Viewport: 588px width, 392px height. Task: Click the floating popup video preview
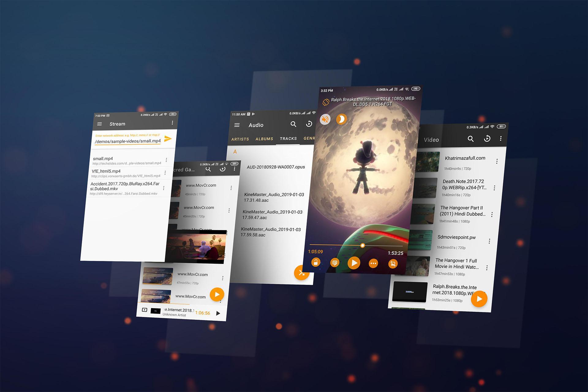click(196, 247)
